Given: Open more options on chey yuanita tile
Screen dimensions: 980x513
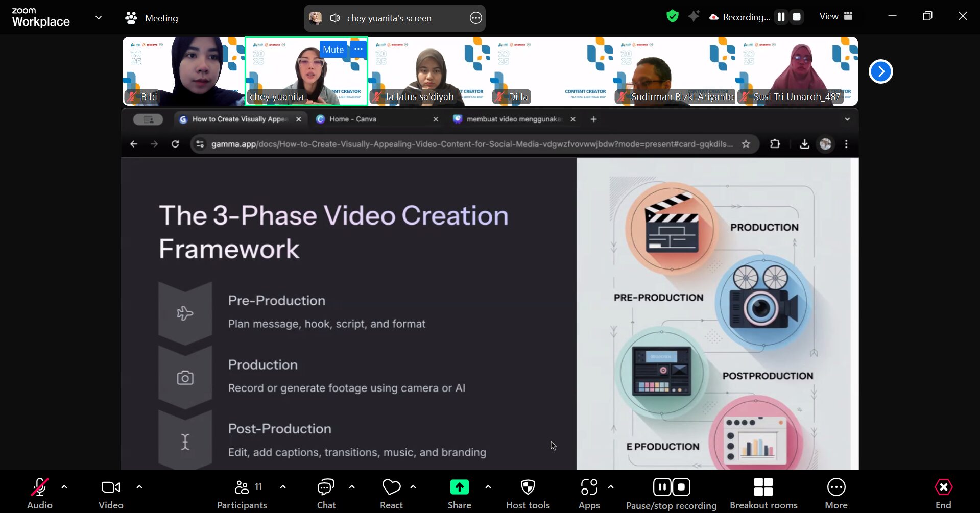Looking at the screenshot, I should (x=358, y=50).
